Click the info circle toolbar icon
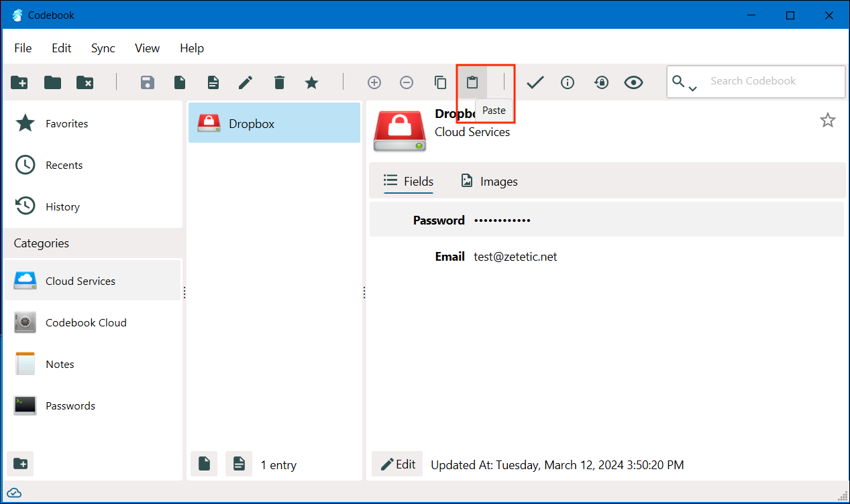This screenshot has height=504, width=850. click(x=568, y=82)
